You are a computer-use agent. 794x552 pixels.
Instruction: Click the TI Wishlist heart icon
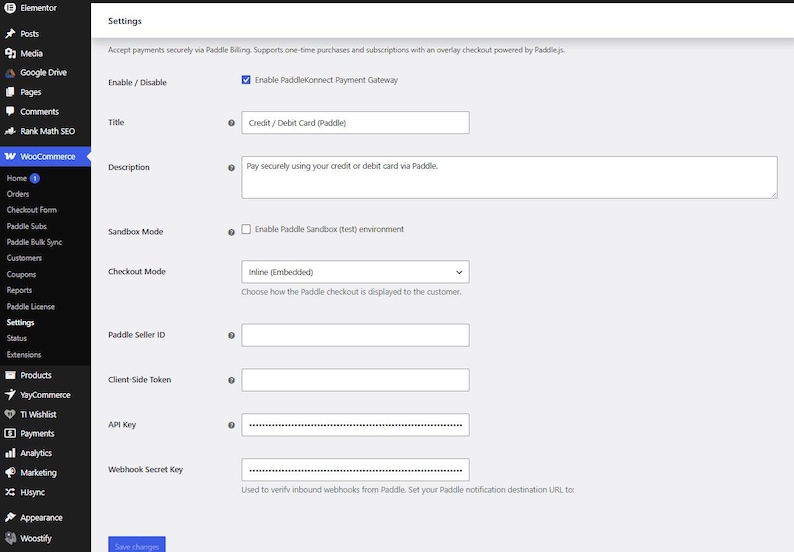pyautogui.click(x=10, y=414)
